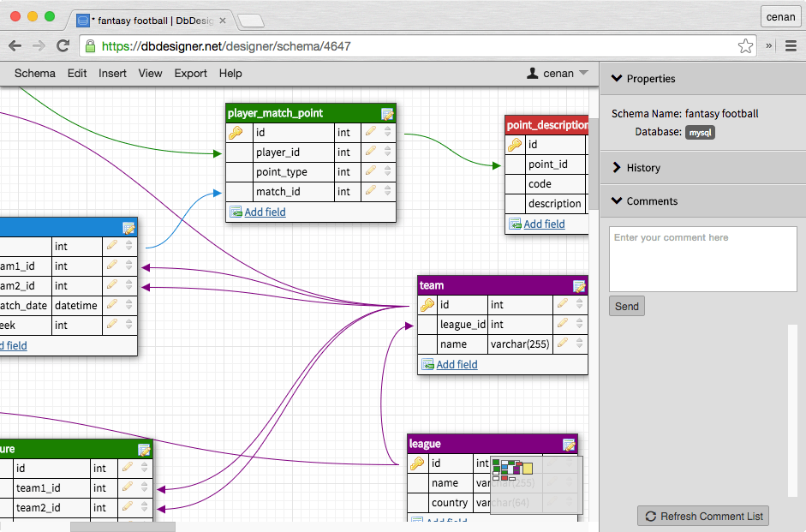The image size is (806, 532).
Task: Click reorder arrows for point_type field
Action: pos(387,172)
